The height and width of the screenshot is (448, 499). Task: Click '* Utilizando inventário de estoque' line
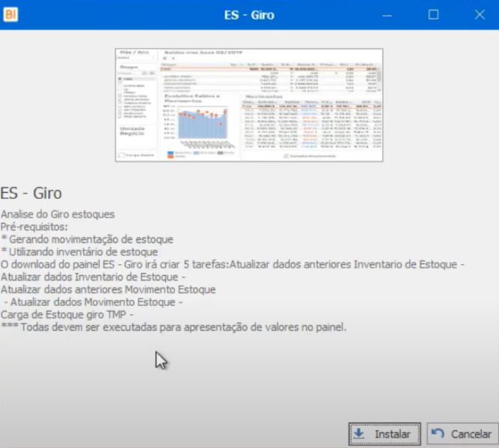(x=79, y=252)
